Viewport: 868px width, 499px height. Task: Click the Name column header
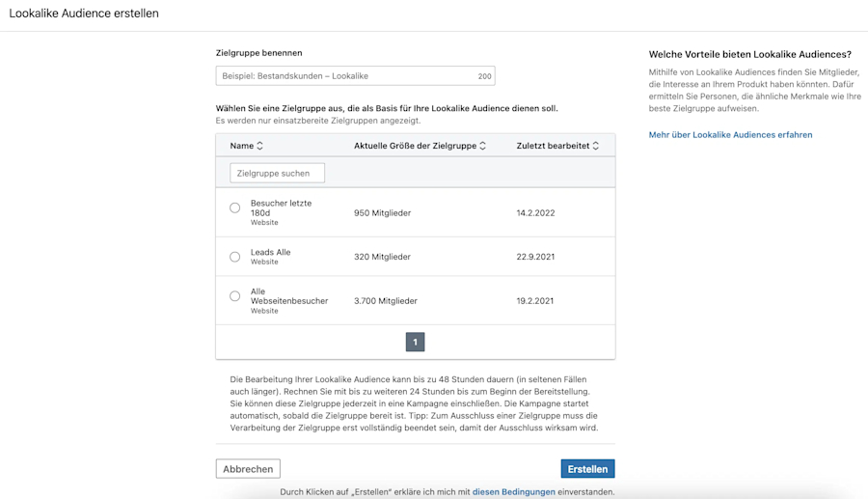click(x=242, y=146)
